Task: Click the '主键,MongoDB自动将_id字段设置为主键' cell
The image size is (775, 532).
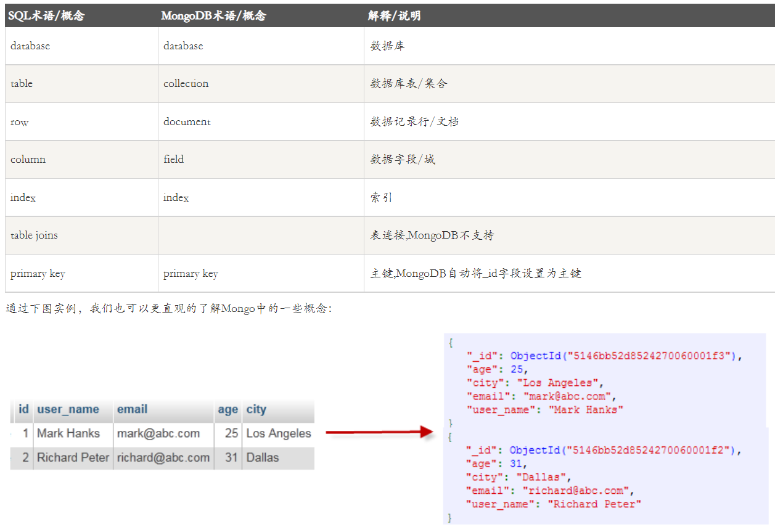Action: click(570, 273)
